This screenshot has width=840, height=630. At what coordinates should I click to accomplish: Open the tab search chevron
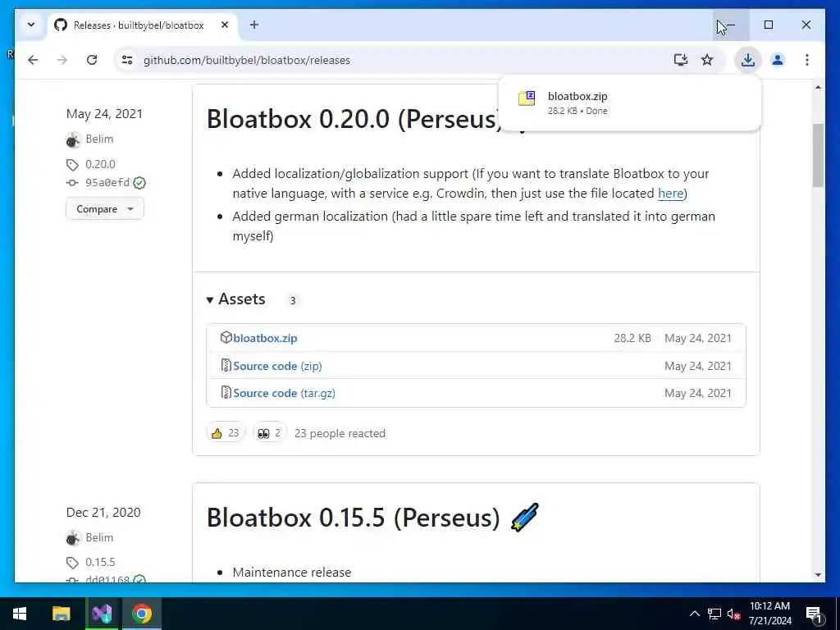click(31, 25)
